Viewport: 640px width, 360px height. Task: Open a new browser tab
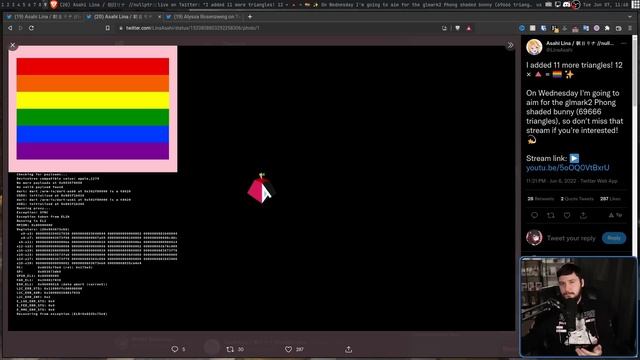point(250,17)
